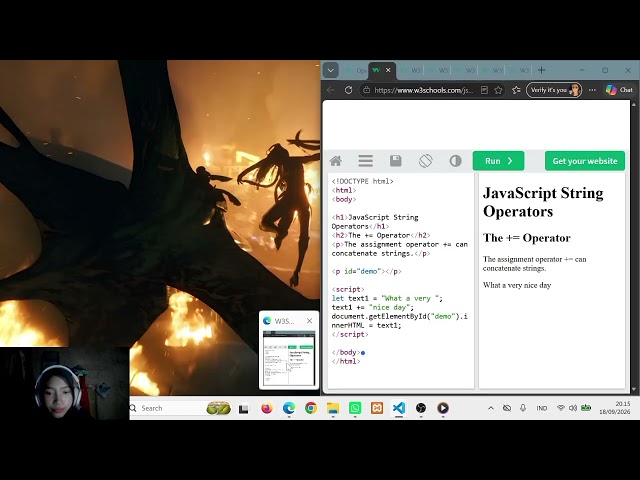Click the w3schools.com address bar
This screenshot has width=640, height=480.
click(x=423, y=90)
